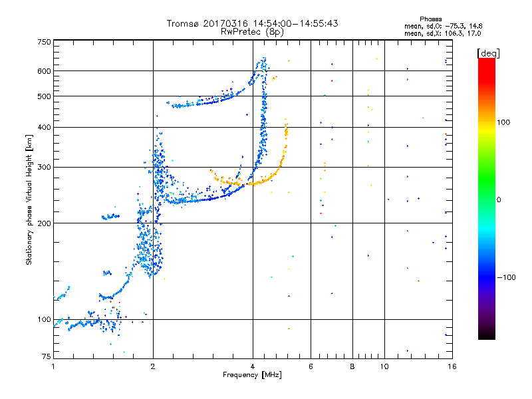
Task: Click the colorbar tick label '100'
Action: pos(503,122)
